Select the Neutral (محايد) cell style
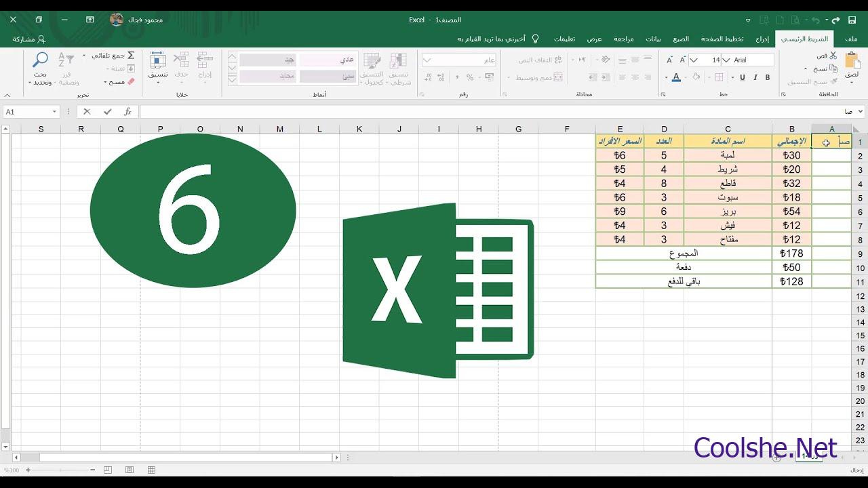The height and width of the screenshot is (488, 868). tap(268, 76)
